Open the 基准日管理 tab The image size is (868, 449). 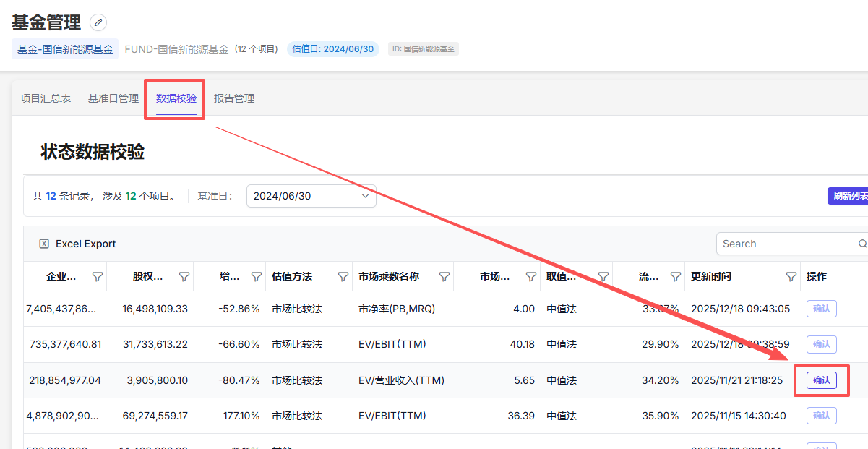(113, 98)
